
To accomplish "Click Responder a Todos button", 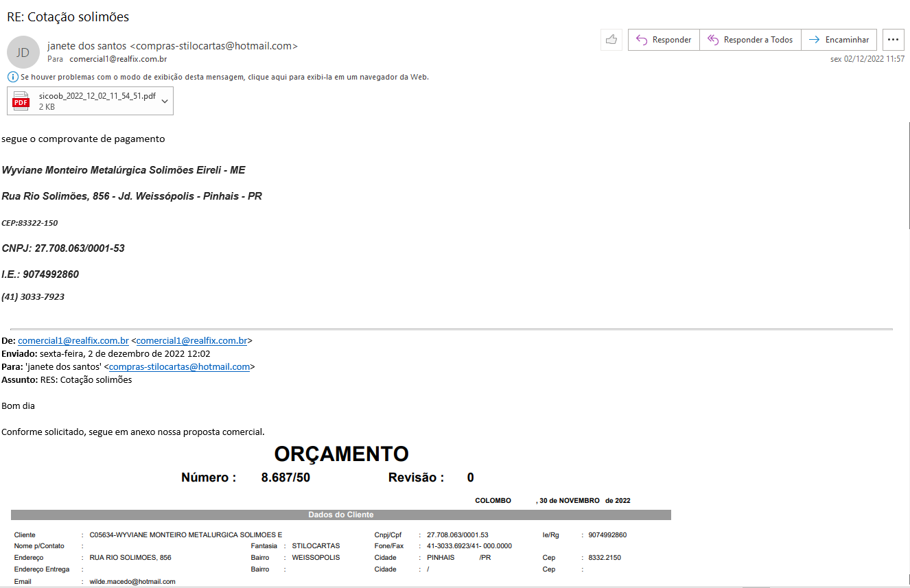I will coord(750,40).
